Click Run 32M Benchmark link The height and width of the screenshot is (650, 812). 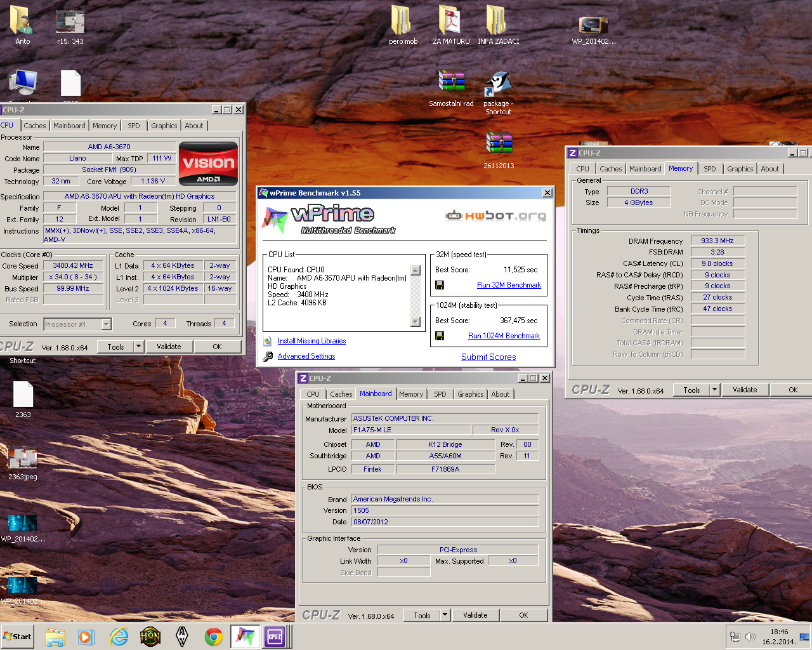coord(509,285)
